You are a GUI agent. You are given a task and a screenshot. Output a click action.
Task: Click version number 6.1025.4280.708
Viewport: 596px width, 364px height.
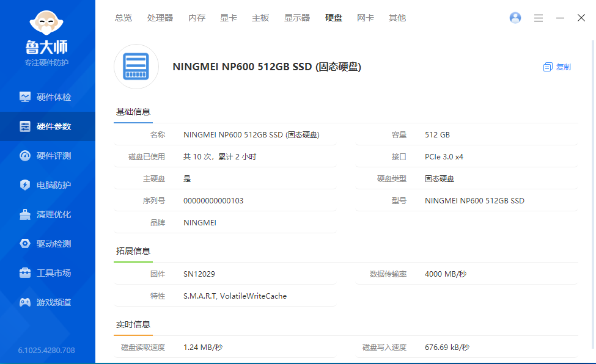(x=46, y=351)
